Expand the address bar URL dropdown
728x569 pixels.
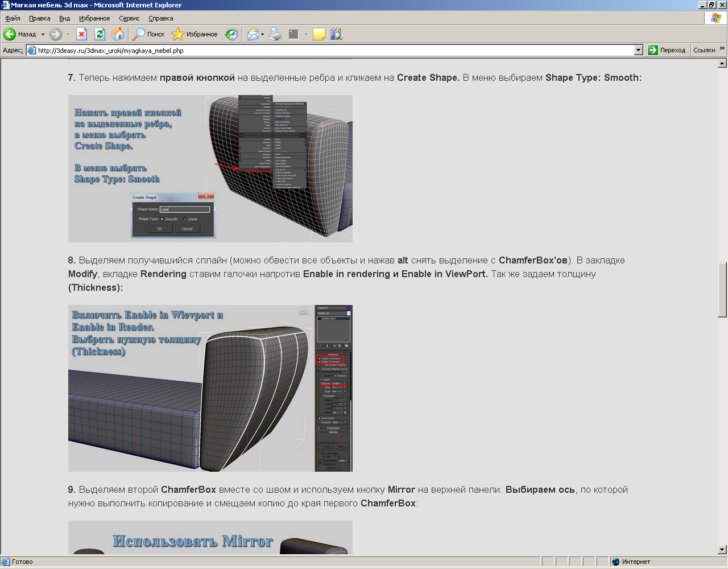point(638,50)
